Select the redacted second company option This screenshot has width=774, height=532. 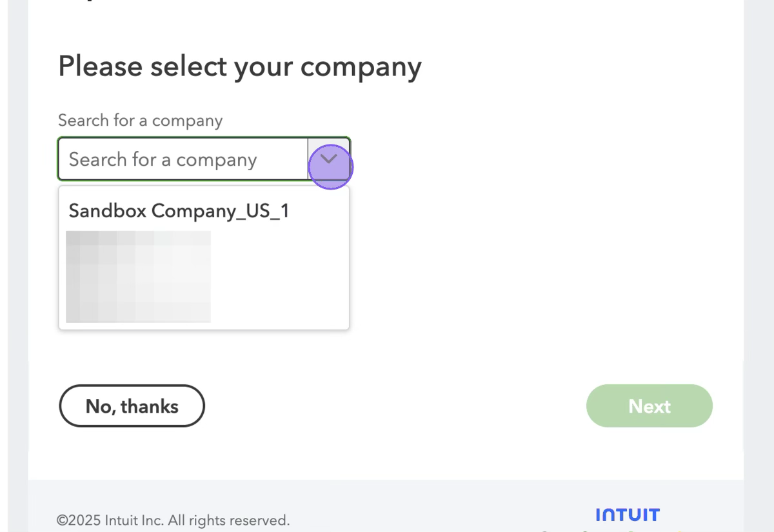(139, 276)
